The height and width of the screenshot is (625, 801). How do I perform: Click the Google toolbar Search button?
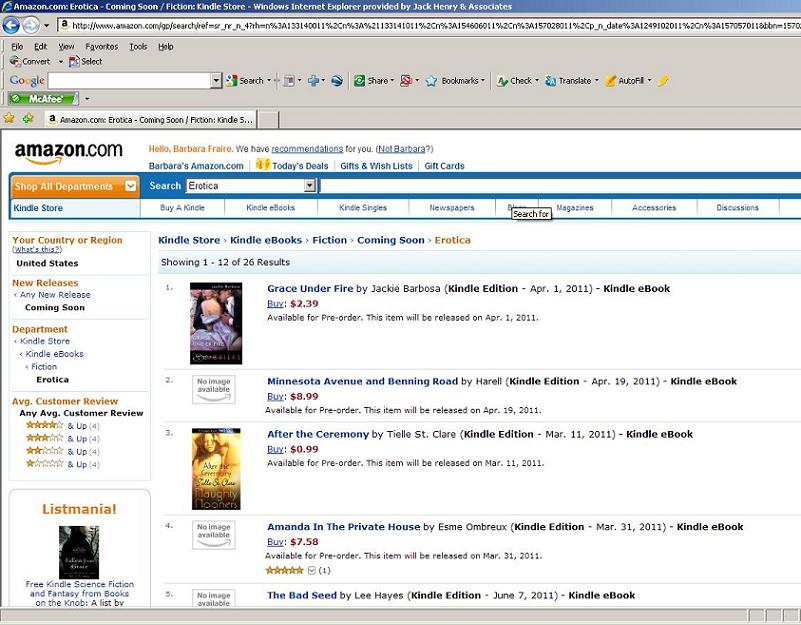pos(245,81)
